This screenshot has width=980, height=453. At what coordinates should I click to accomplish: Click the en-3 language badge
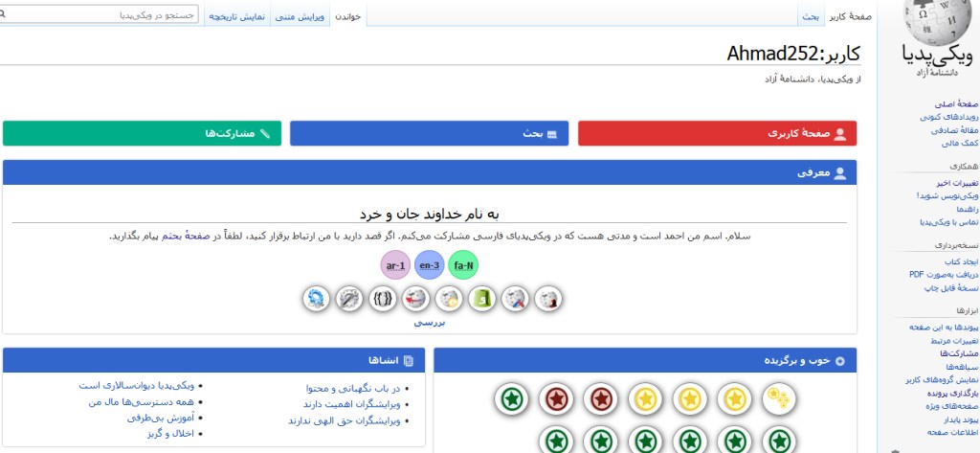(430, 265)
